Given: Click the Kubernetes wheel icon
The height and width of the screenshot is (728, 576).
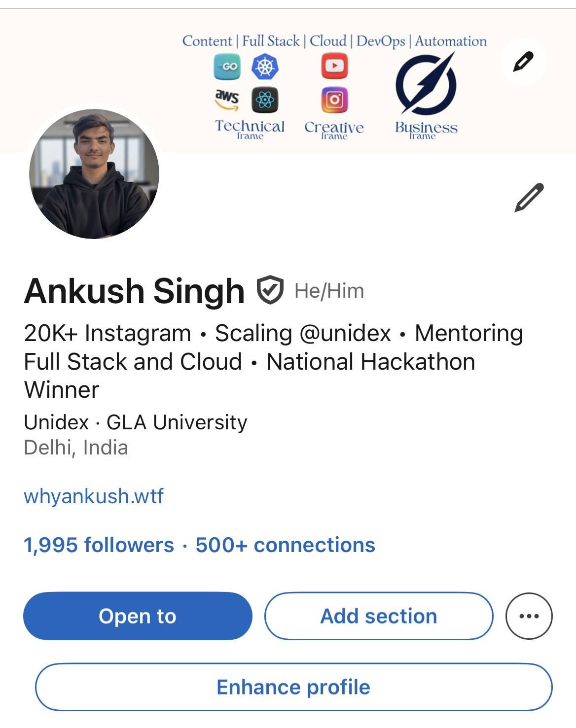Looking at the screenshot, I should pos(265,67).
